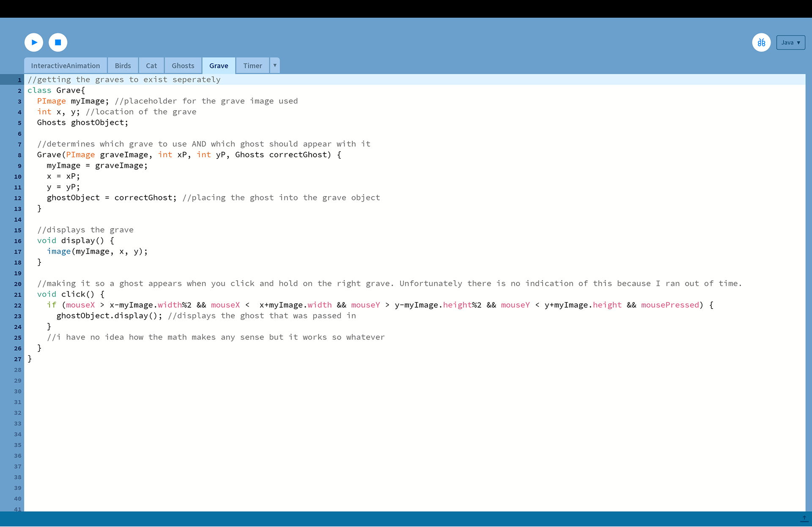This screenshot has height=527, width=812.
Task: Click line number 21 in the gutter
Action: pos(18,295)
